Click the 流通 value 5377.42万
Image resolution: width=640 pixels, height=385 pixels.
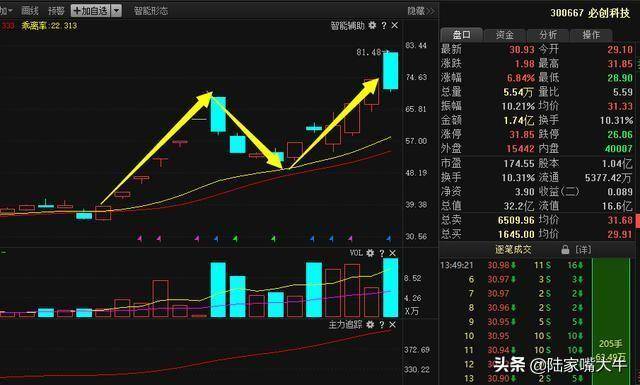point(608,178)
